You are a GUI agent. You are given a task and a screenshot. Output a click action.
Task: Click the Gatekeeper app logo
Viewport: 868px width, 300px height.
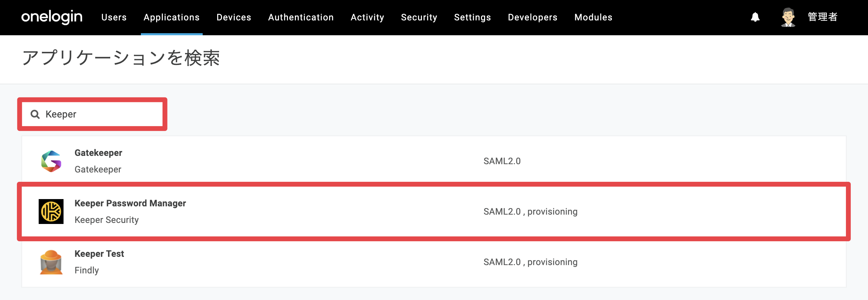coord(51,161)
